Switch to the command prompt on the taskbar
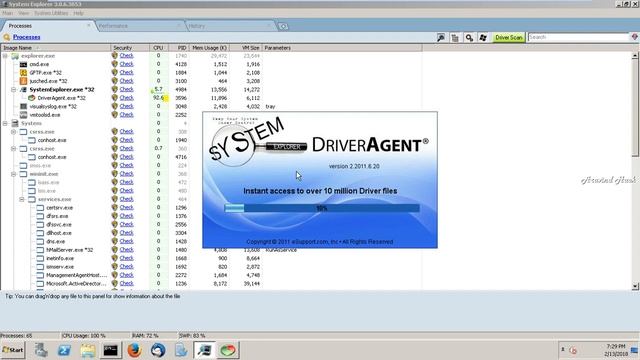 click(111, 350)
